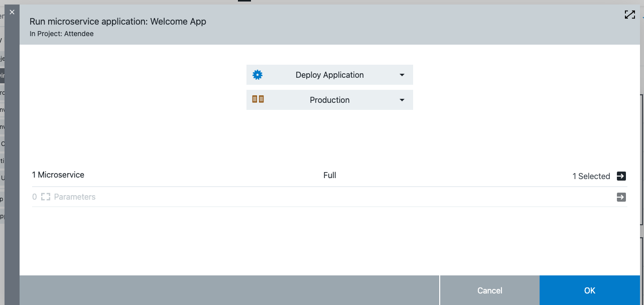This screenshot has width=644, height=305.
Task: Click the Full deployment type label
Action: click(330, 175)
